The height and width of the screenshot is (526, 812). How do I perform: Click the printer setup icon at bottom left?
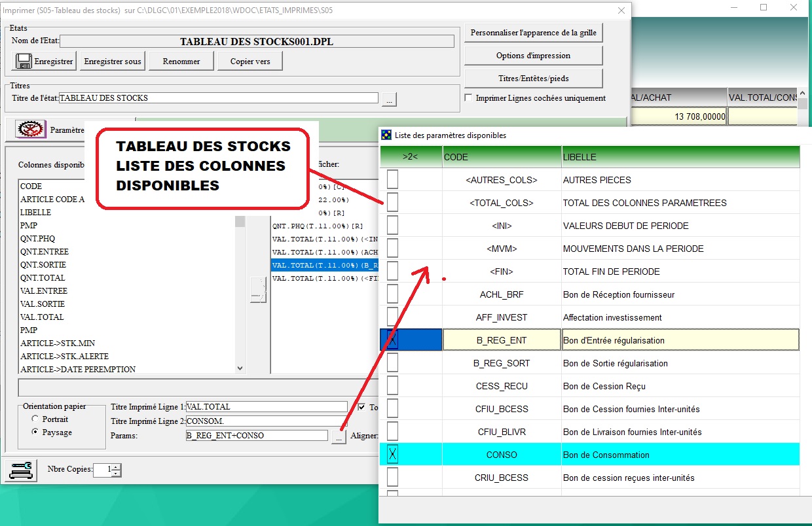(x=21, y=470)
